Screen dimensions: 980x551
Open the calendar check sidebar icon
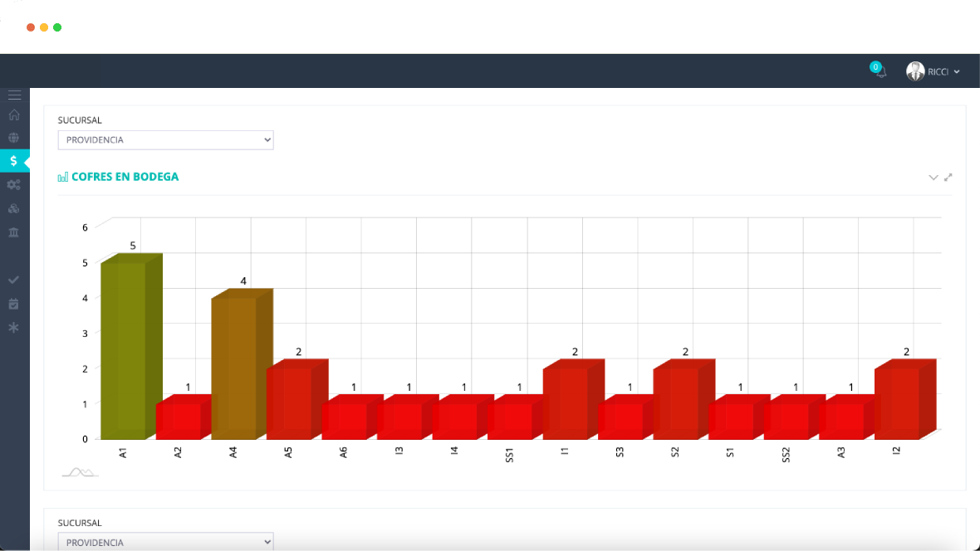point(13,304)
